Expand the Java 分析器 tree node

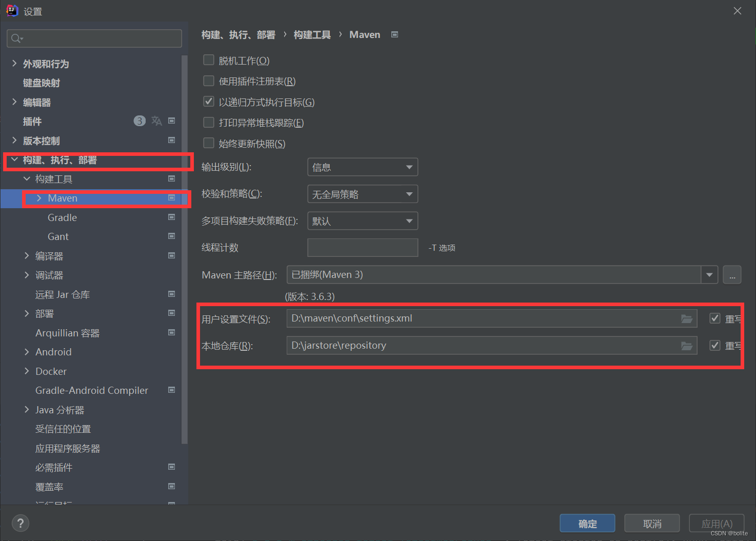27,410
